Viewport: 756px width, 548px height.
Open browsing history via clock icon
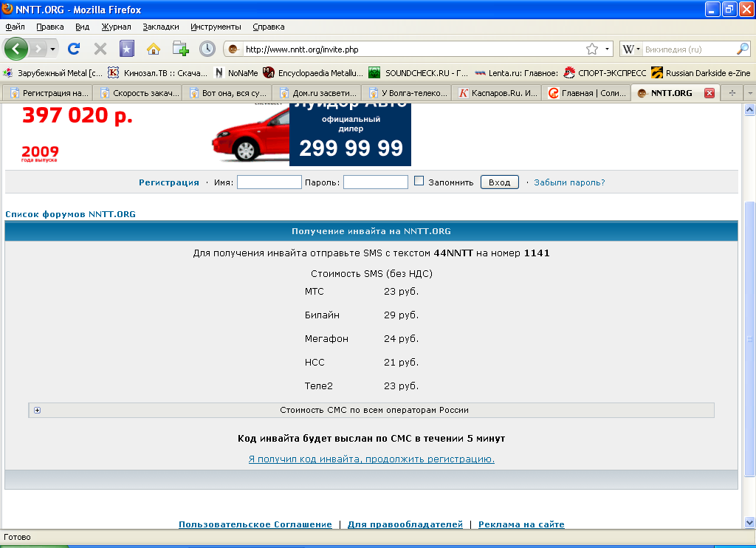(207, 49)
